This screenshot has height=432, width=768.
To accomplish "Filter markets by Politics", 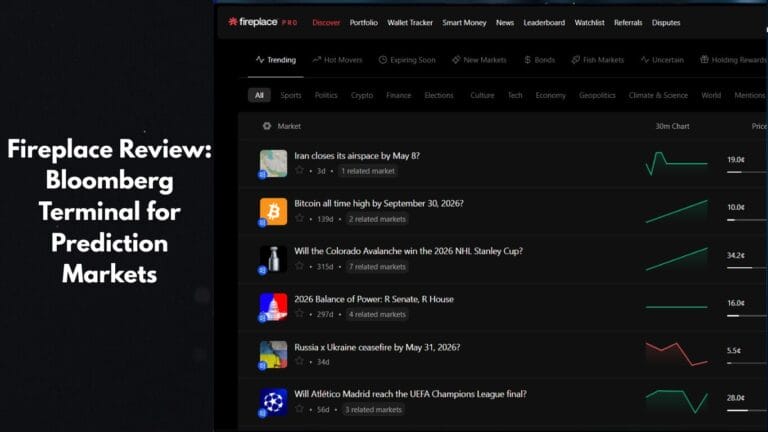I will (x=326, y=95).
